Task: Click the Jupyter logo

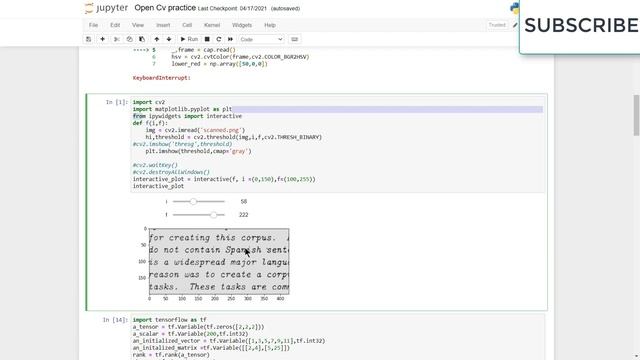Action: coord(106,8)
